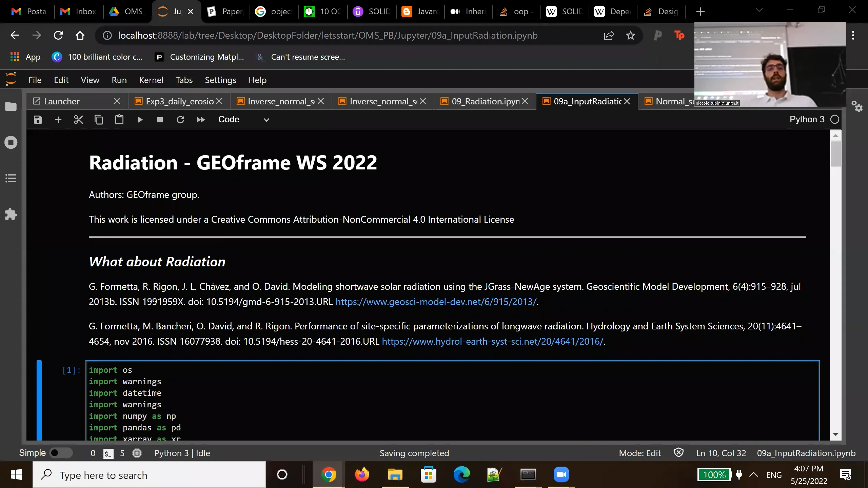Run the selected cell with play icon
Screen dimensions: 868x488
tap(140, 120)
